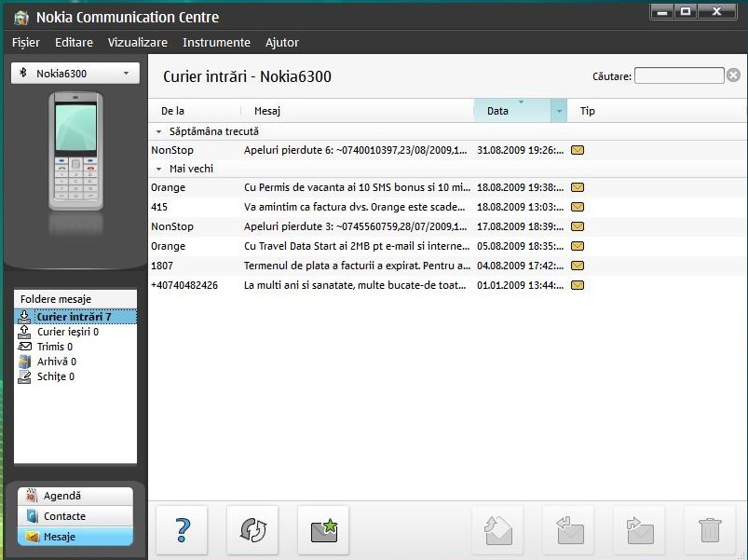The width and height of the screenshot is (748, 560).
Task: Click the date '04.08.2009 17:42' cell
Action: [520, 266]
